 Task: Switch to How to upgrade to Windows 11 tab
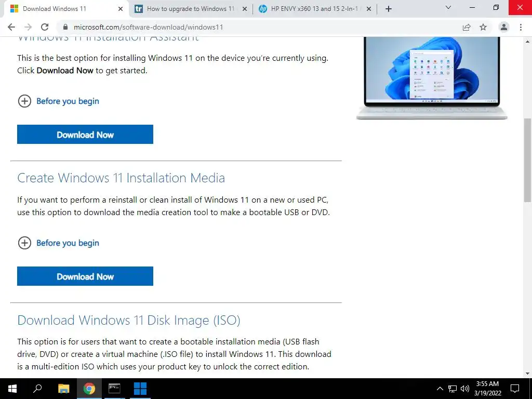point(190,9)
